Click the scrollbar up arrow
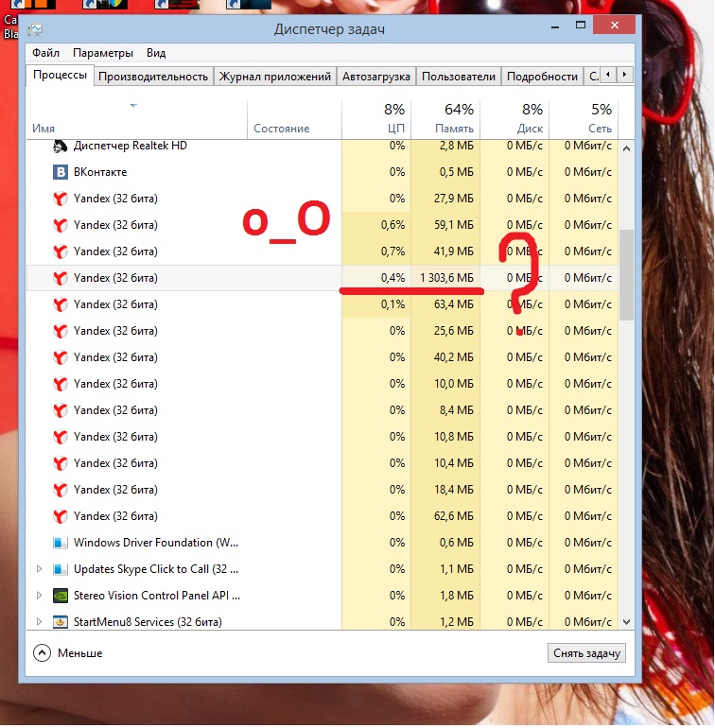This screenshot has width=715, height=728. 626,148
